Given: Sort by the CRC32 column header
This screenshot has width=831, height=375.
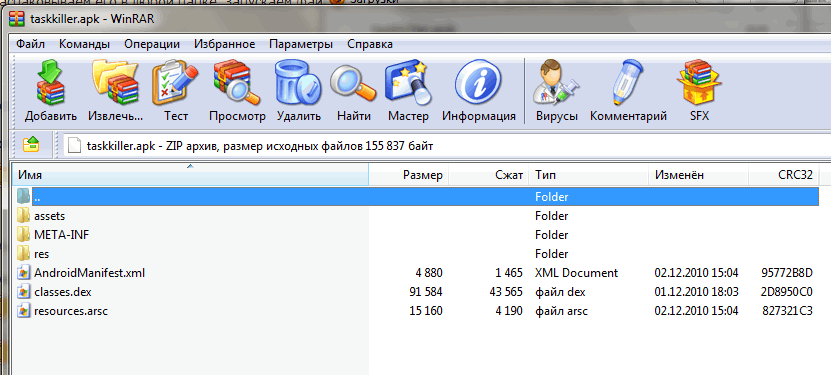Looking at the screenshot, I should coord(784,175).
